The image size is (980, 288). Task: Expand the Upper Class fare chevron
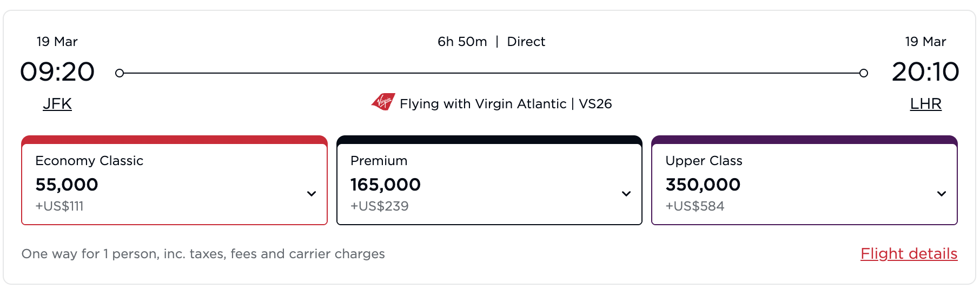click(942, 194)
